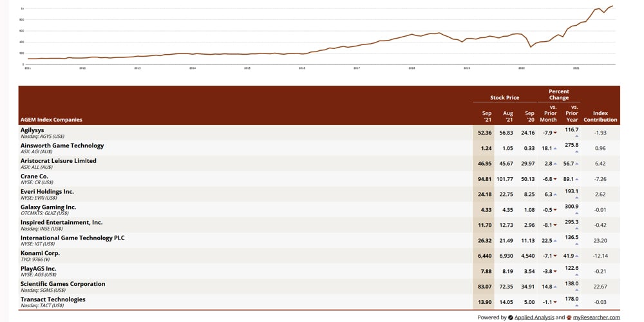Click Konami up arrow for prior year
Image resolution: width=644 pixels, height=322 pixels.
tap(576, 256)
